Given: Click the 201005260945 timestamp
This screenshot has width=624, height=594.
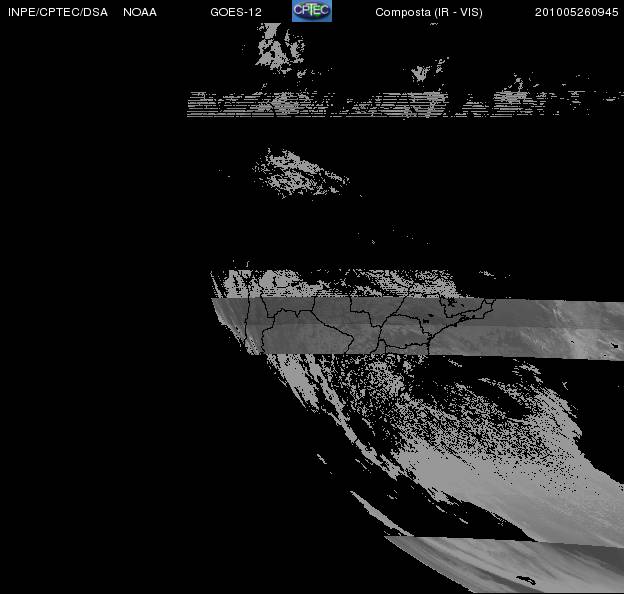Looking at the screenshot, I should coord(576,12).
